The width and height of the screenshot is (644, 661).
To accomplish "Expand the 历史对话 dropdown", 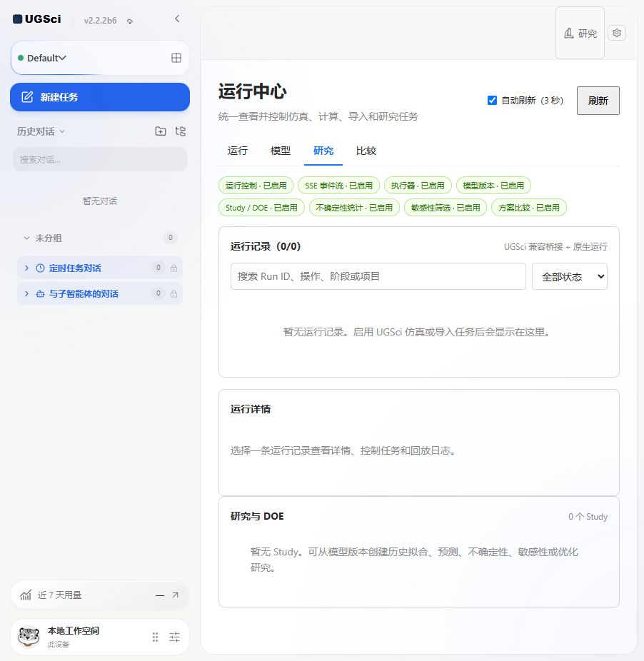I will point(41,131).
